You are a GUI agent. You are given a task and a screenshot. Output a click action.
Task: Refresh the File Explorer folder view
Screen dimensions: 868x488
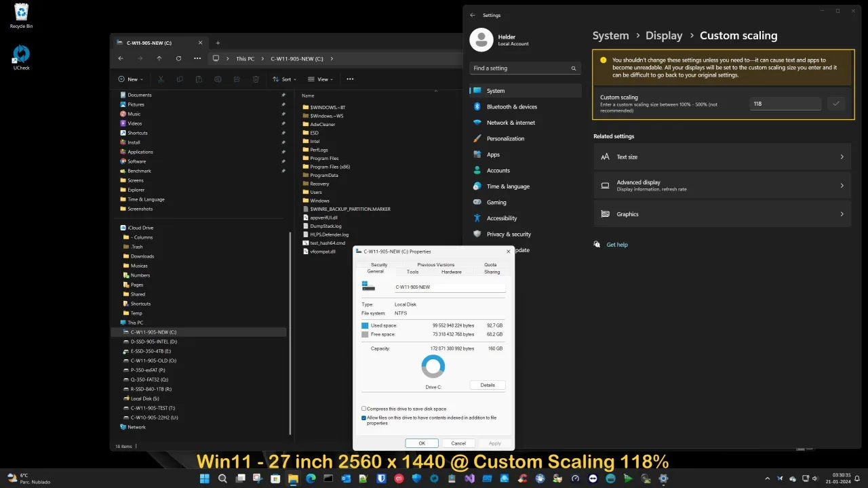[178, 59]
